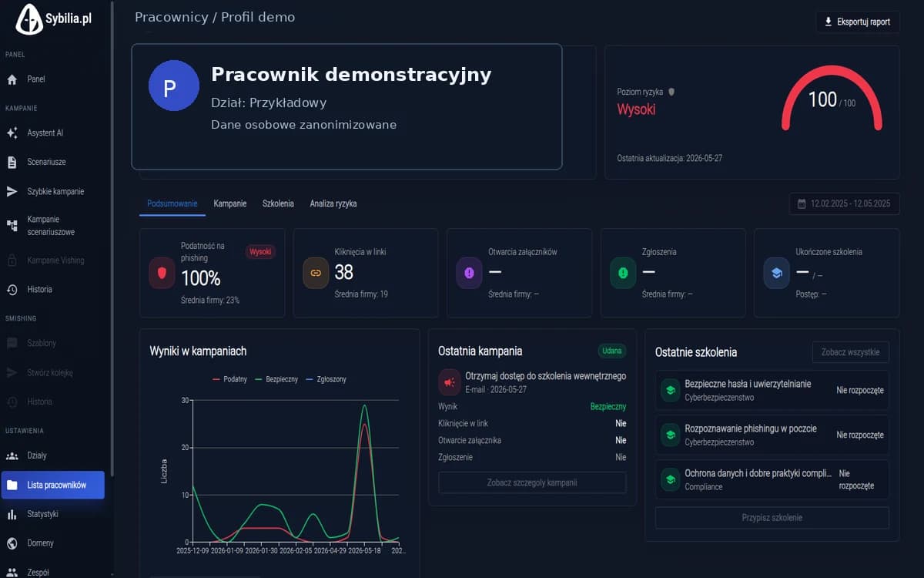Click Zobacz szczegóły kampanii button
Viewport: 924px width, 578px height.
(532, 482)
